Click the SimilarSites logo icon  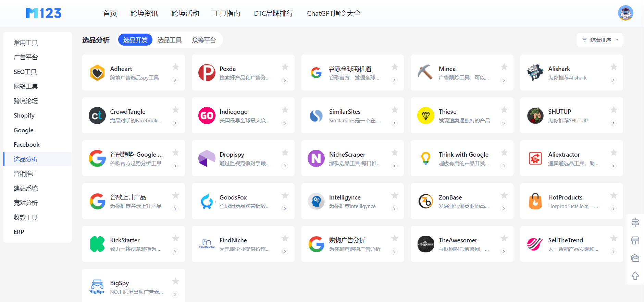click(316, 116)
